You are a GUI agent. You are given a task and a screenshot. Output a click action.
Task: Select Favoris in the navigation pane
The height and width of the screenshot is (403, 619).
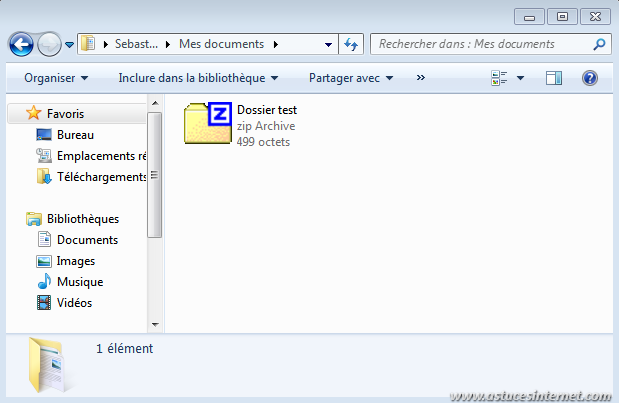point(77,114)
